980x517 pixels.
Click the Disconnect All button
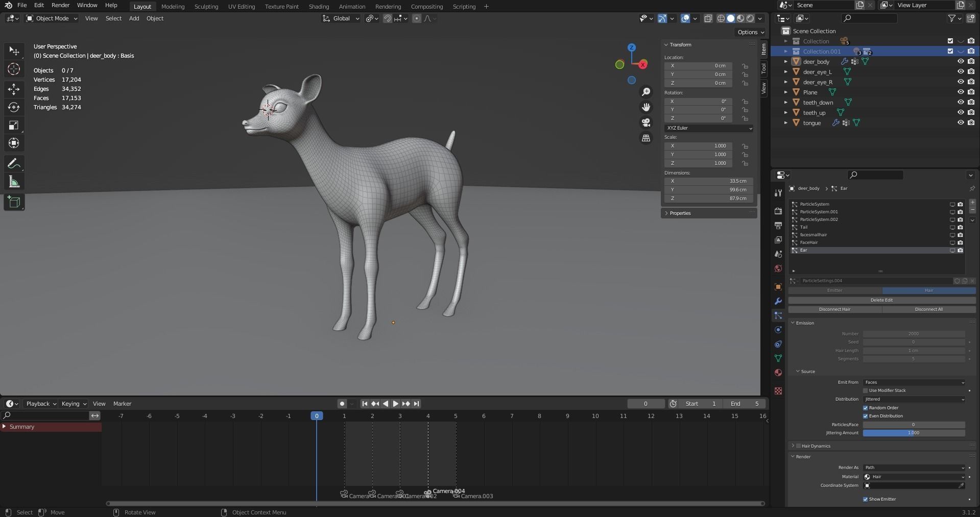point(928,309)
